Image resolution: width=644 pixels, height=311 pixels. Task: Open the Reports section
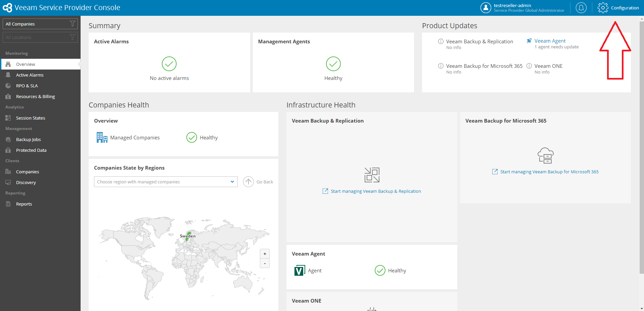(x=24, y=204)
